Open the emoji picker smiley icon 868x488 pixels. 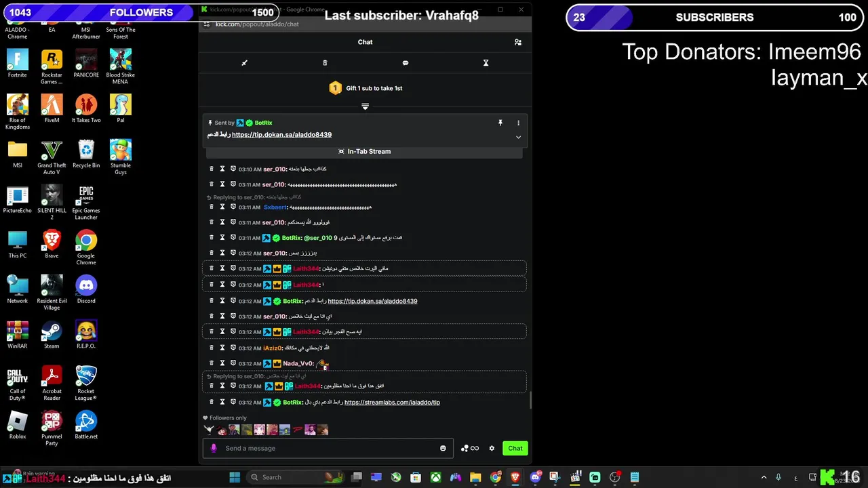point(443,448)
